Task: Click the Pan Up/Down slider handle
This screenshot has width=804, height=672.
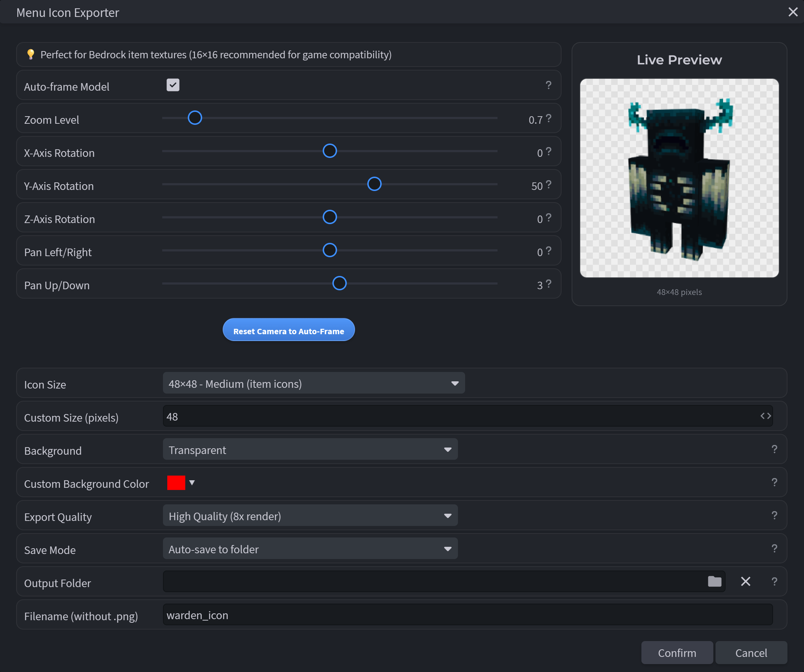Action: 339,283
